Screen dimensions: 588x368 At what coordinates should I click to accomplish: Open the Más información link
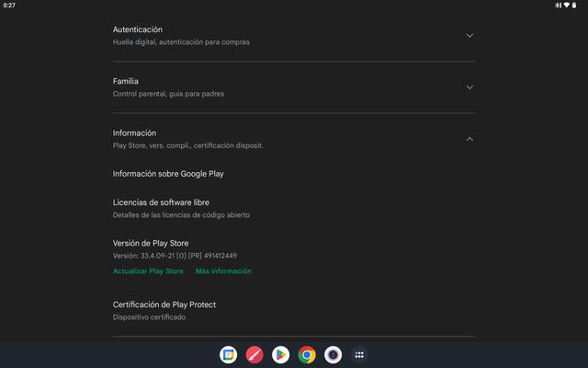tap(223, 271)
